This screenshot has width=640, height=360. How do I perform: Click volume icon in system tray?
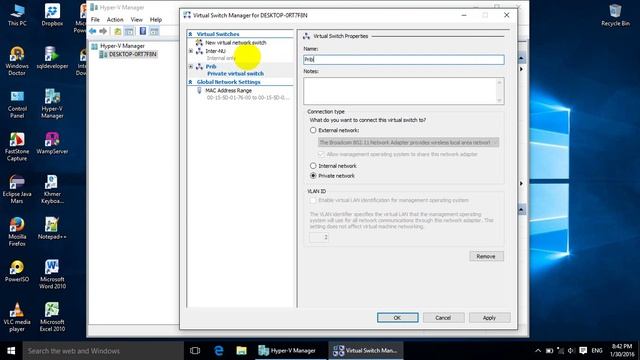click(571, 351)
